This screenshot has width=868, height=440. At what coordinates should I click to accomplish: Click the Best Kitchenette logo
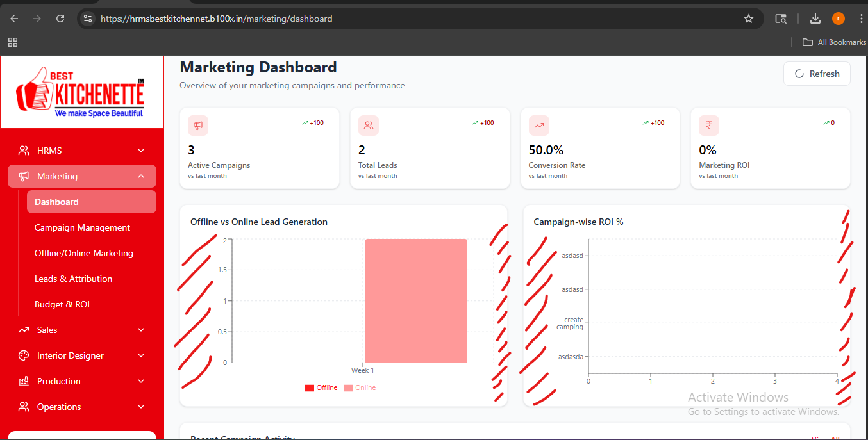coord(81,92)
